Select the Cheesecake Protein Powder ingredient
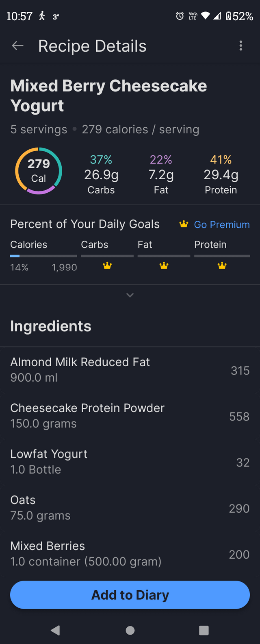Viewport: 260px width, 644px height. pyautogui.click(x=130, y=416)
